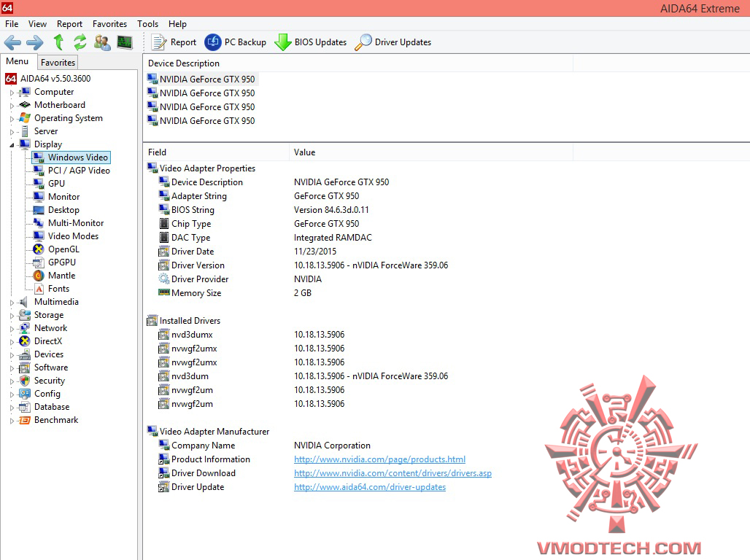Select PCI / AGP Video item
The image size is (750, 560).
click(79, 170)
